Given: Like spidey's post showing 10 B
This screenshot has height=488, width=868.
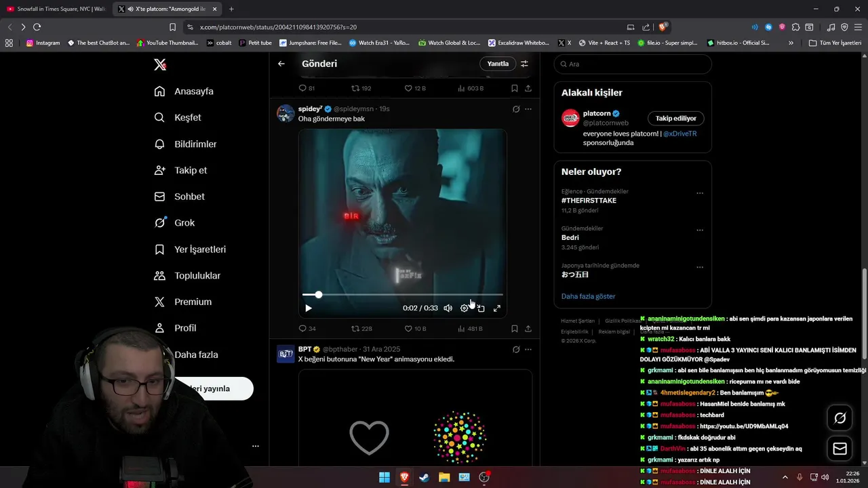Looking at the screenshot, I should pyautogui.click(x=415, y=329).
